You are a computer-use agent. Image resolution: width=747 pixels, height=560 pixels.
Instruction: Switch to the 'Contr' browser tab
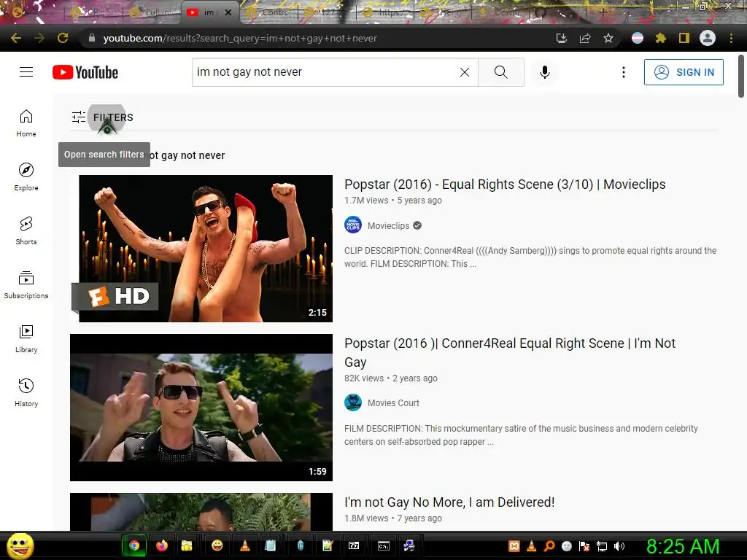(268, 12)
